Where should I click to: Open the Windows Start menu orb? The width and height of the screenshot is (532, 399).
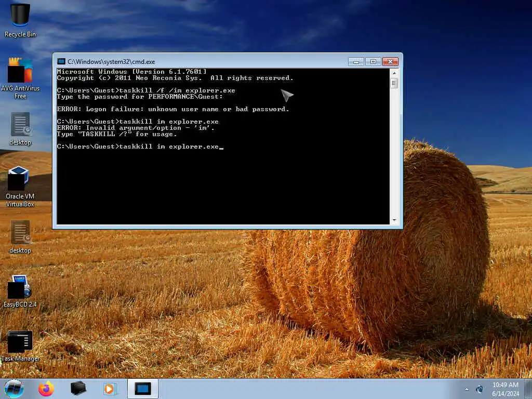click(x=14, y=389)
